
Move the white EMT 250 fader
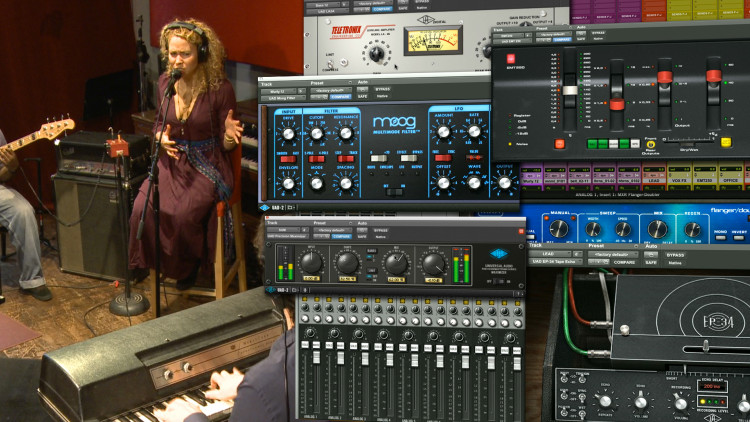(570, 90)
